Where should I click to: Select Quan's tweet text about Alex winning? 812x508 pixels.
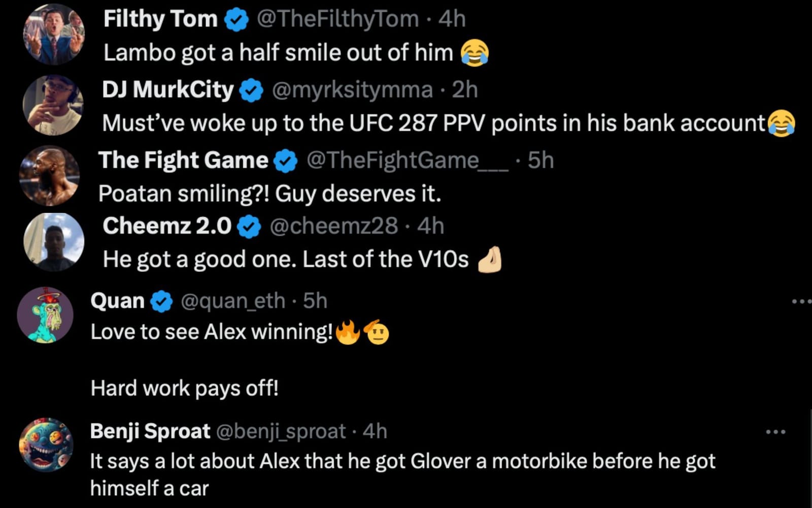(203, 332)
